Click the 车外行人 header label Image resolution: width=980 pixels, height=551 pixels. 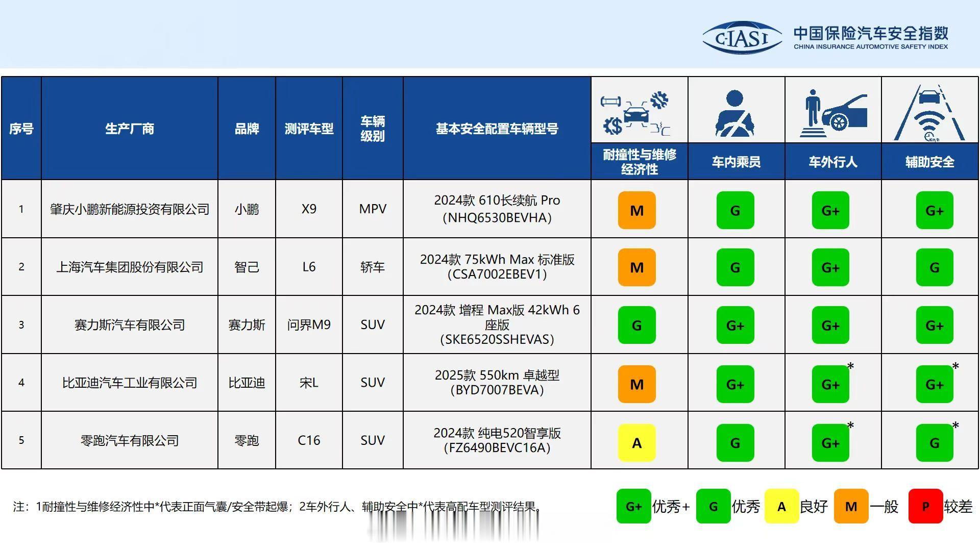pos(833,162)
